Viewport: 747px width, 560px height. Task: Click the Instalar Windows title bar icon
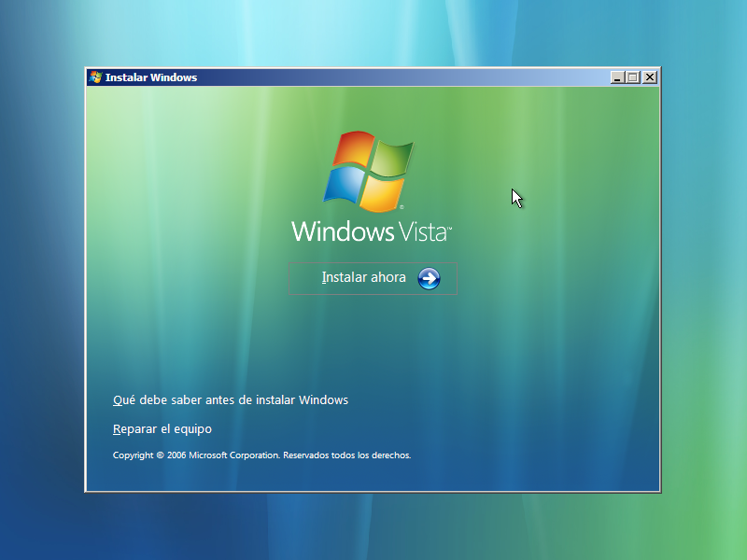94,77
